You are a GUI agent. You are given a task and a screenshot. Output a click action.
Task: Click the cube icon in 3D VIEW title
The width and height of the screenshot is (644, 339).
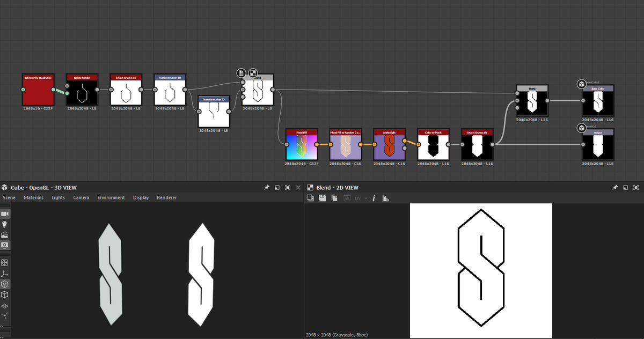(5, 188)
